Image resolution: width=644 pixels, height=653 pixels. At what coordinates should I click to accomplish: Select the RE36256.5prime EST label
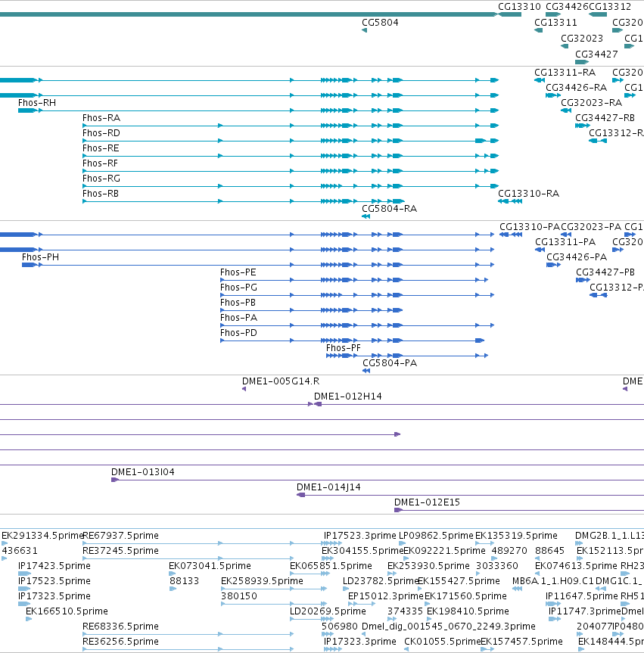120,642
